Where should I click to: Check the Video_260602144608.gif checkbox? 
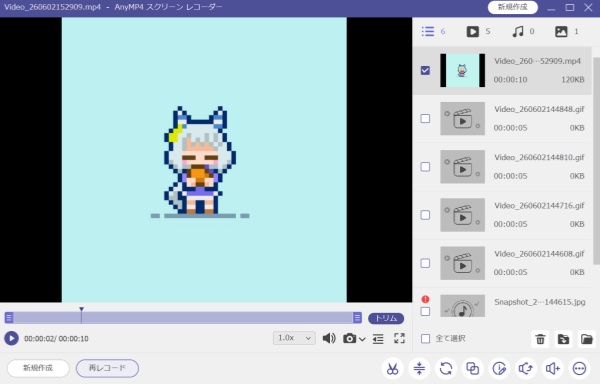click(x=425, y=263)
